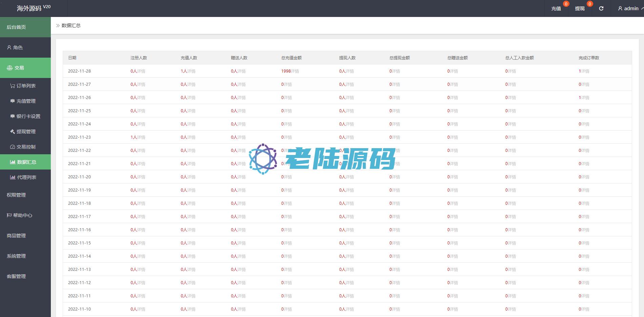Viewport: 644px width, 317px height.
Task: Click the 提现 notification button
Action: tap(580, 8)
